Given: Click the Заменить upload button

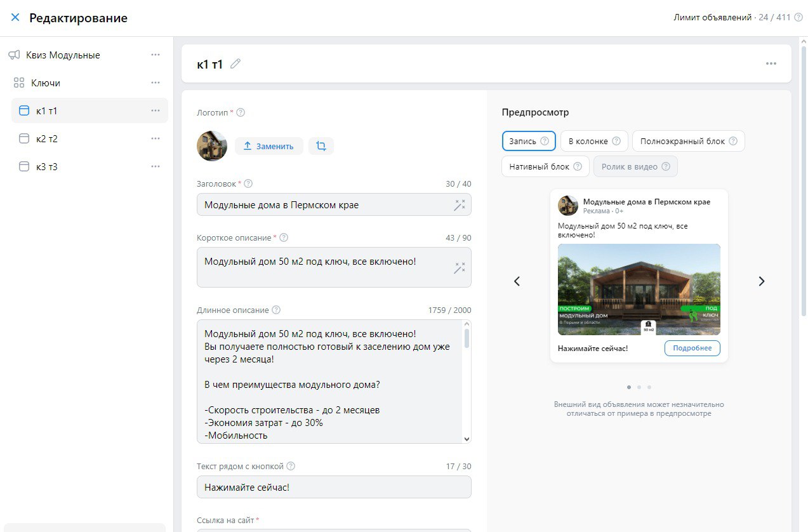Looking at the screenshot, I should pyautogui.click(x=269, y=146).
